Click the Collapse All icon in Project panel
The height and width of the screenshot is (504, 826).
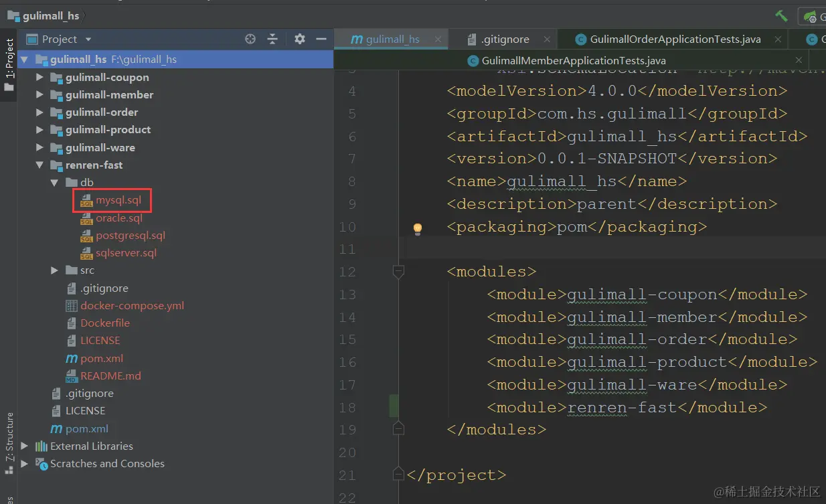[x=272, y=39]
